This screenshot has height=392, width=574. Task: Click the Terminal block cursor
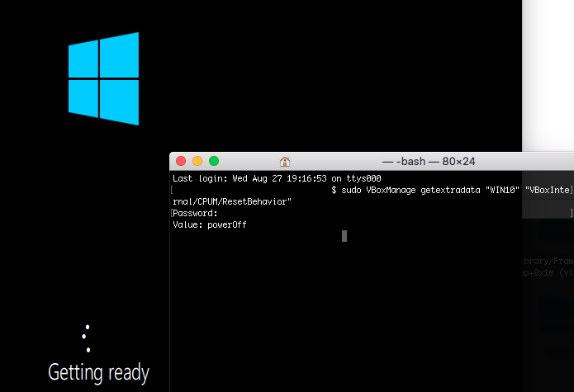[344, 236]
